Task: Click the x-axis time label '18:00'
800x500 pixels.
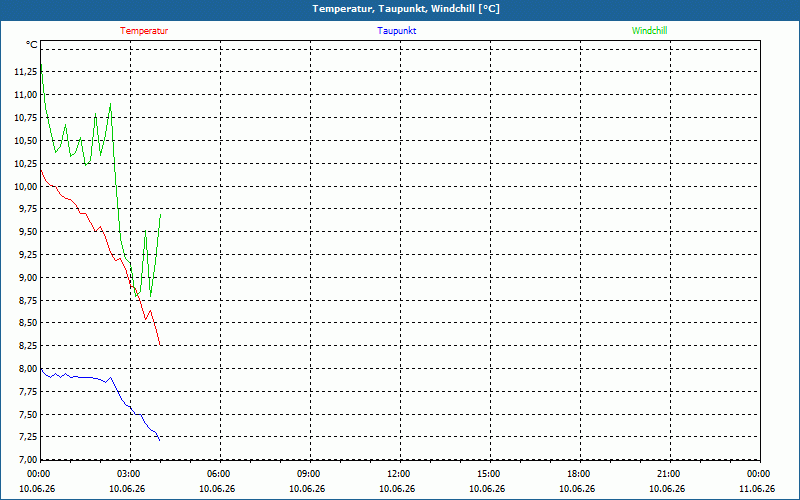Action: (x=579, y=474)
